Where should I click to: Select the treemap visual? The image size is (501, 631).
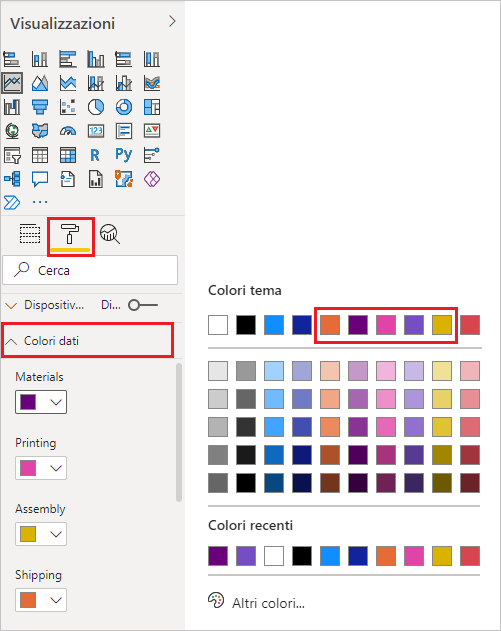point(152,107)
